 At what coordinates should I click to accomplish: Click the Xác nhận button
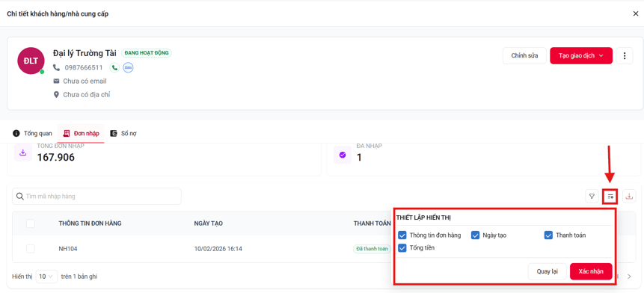591,271
